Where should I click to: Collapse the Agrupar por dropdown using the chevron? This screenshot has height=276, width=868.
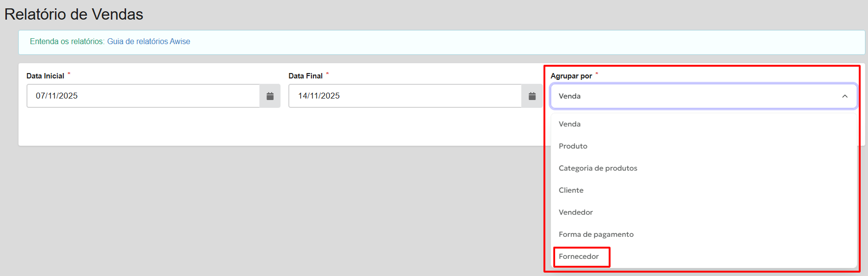[844, 96]
